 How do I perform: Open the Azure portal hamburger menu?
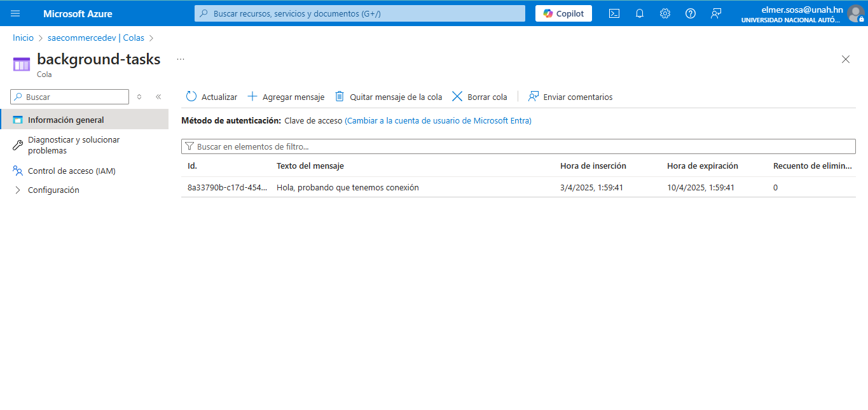tap(15, 13)
